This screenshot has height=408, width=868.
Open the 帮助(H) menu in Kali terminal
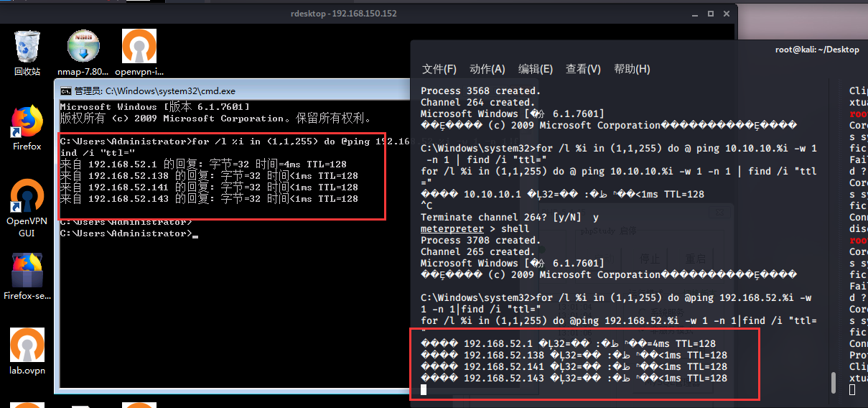point(632,69)
